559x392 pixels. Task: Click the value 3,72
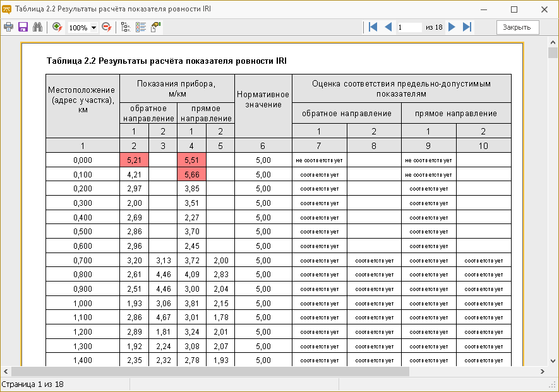coord(191,261)
